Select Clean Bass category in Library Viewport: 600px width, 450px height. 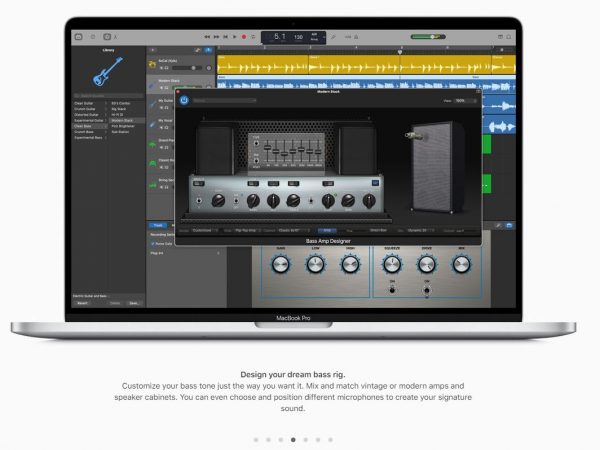[90, 126]
